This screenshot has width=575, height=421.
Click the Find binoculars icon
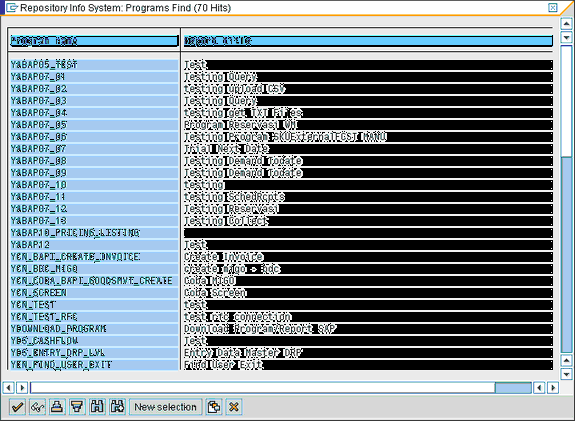97,407
